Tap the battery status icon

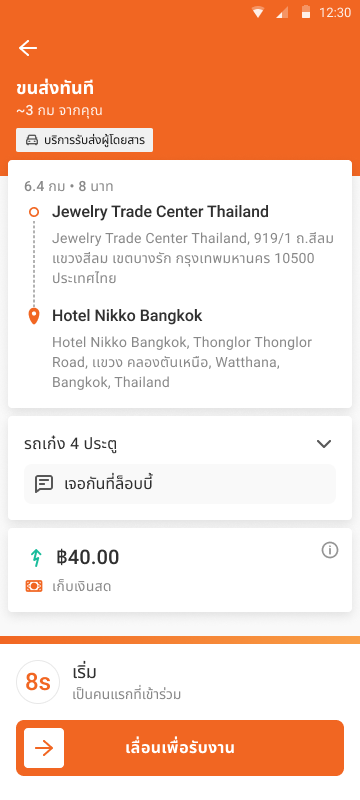click(306, 12)
